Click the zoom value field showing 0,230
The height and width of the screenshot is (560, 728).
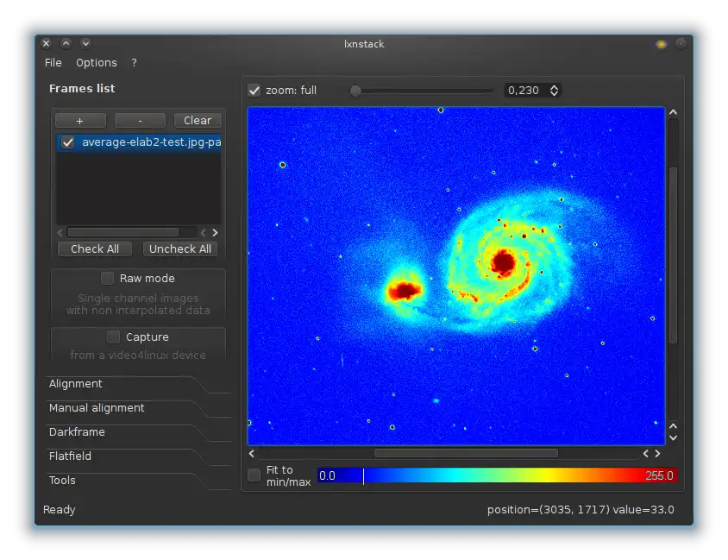pos(525,90)
